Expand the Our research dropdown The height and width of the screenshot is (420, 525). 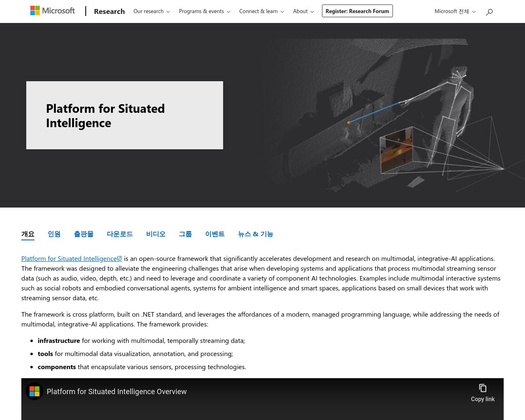pyautogui.click(x=151, y=11)
